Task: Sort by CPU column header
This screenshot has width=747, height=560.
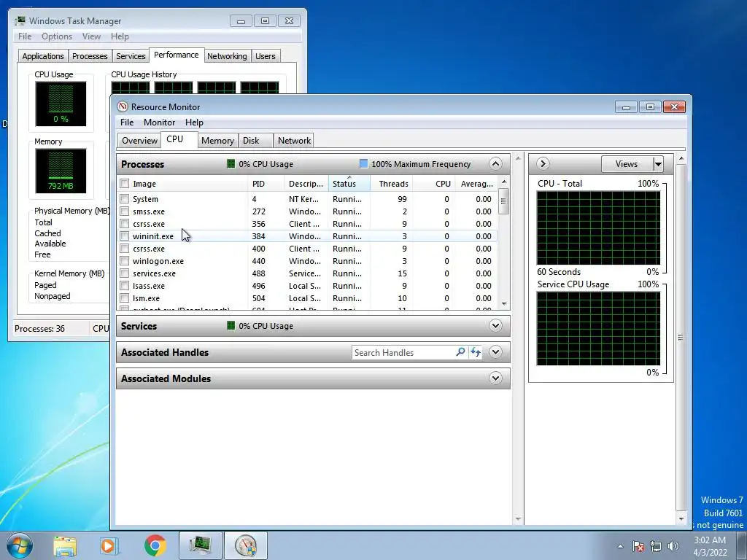Action: point(433,184)
